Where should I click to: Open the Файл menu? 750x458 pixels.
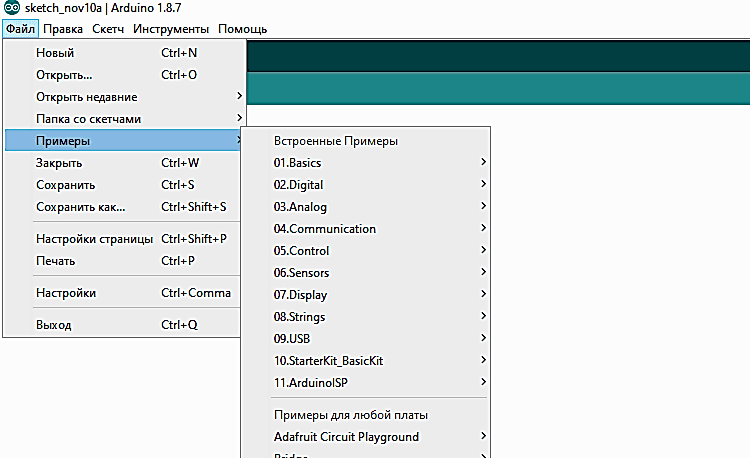click(x=20, y=30)
